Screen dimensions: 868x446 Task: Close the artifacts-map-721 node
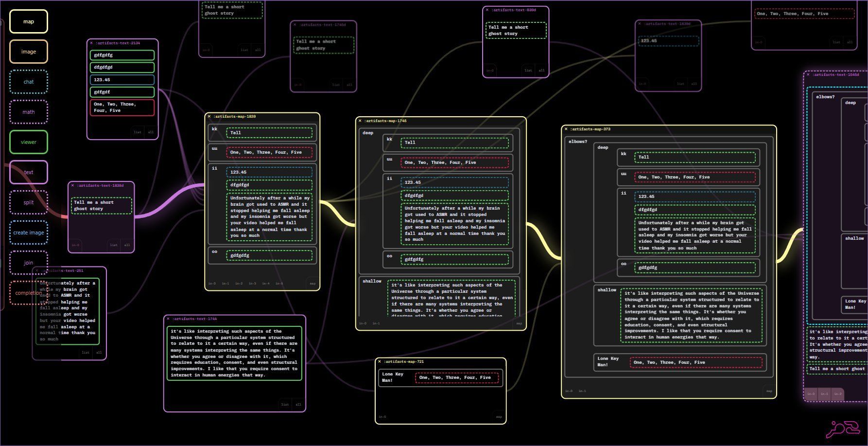[380, 362]
